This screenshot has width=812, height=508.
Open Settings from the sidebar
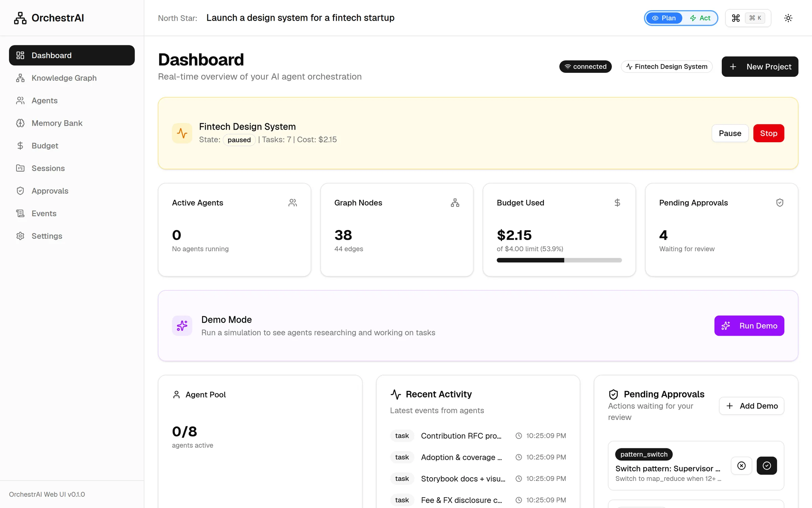72,236
